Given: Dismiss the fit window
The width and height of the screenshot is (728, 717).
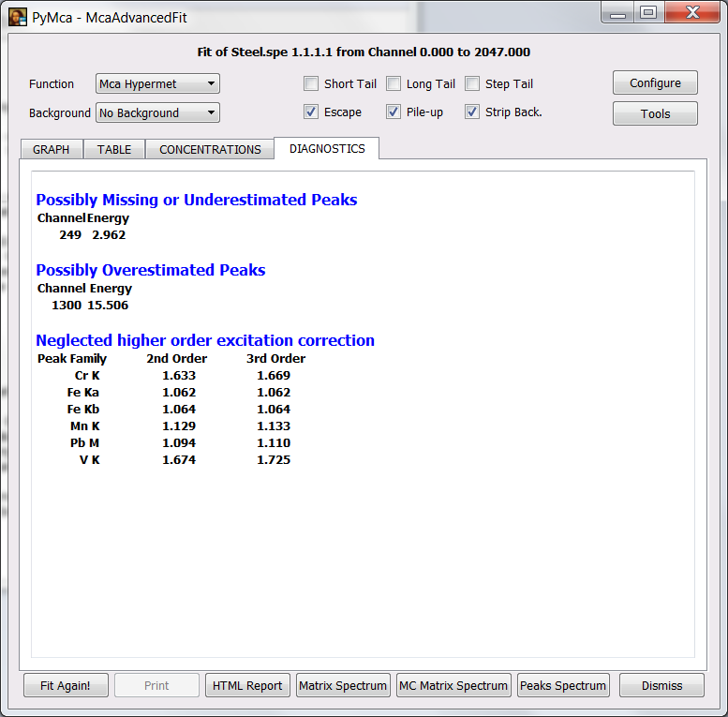Looking at the screenshot, I should tap(661, 686).
